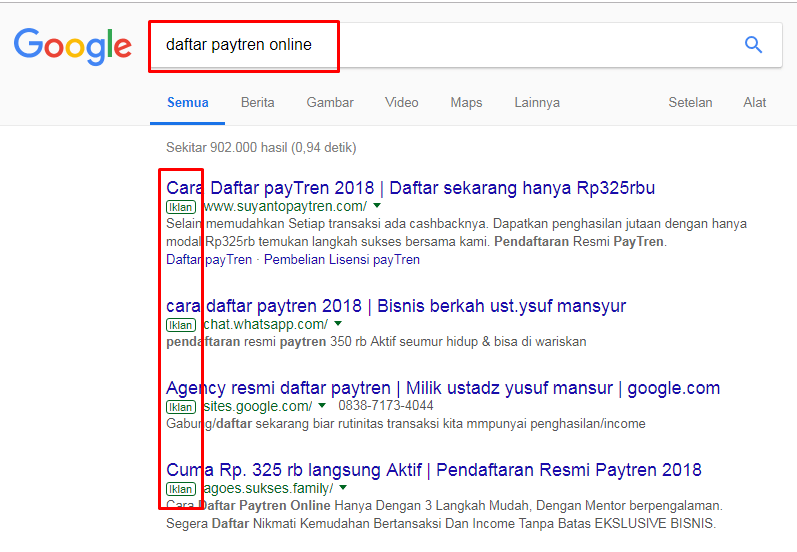The height and width of the screenshot is (552, 797).
Task: Click the sites.google.com green URL
Action: coord(258,406)
